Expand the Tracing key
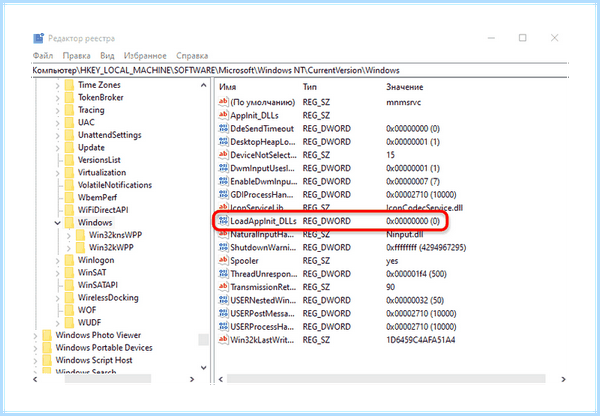Image resolution: width=600 pixels, height=416 pixels. [x=57, y=111]
